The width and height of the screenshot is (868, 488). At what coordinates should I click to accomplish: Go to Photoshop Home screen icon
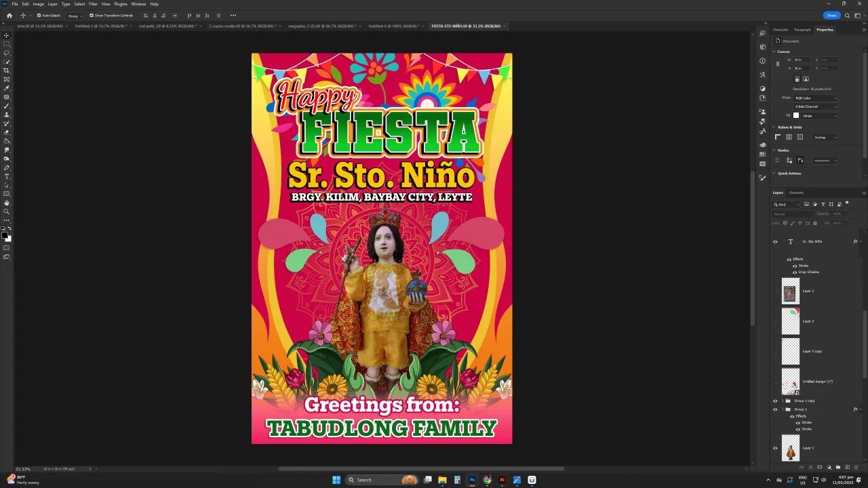(9, 16)
